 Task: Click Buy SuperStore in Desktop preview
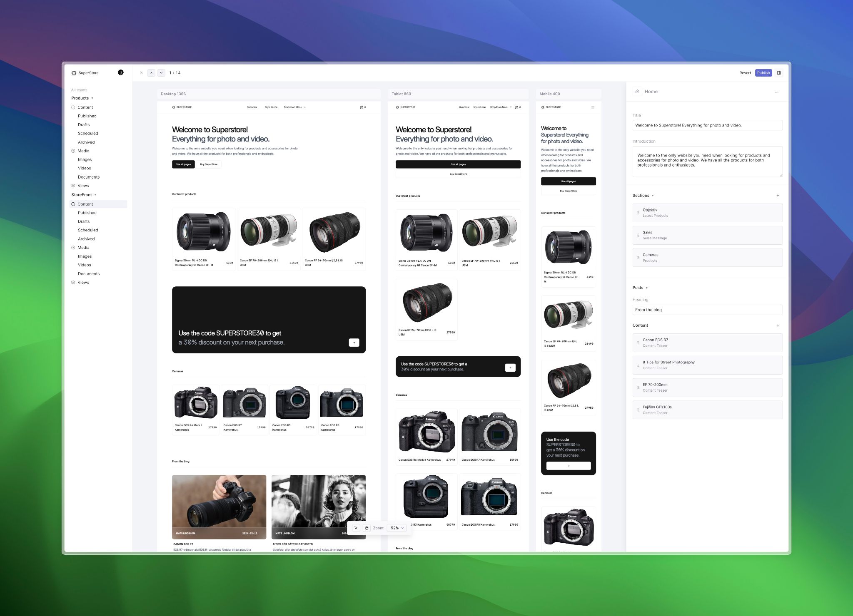tap(209, 164)
